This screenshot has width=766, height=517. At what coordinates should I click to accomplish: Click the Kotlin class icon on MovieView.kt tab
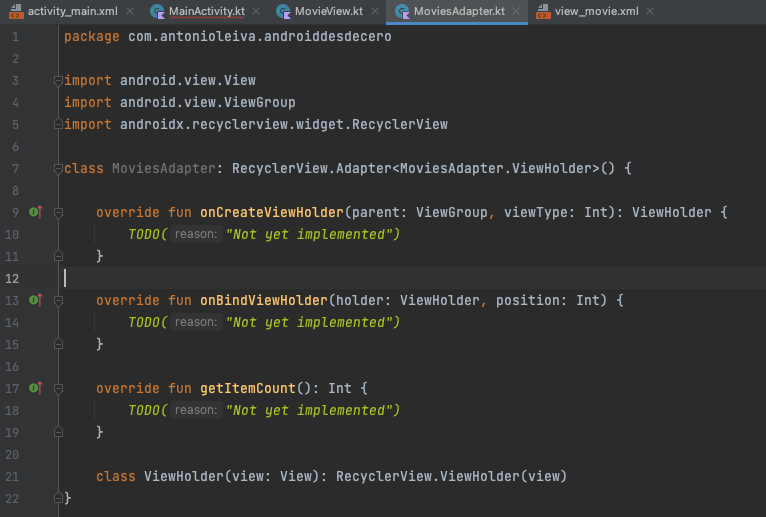pyautogui.click(x=283, y=11)
